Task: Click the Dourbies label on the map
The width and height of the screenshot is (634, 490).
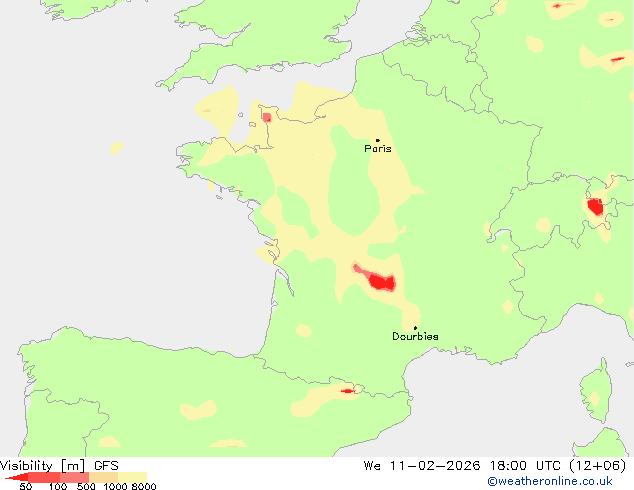Action: click(x=415, y=336)
